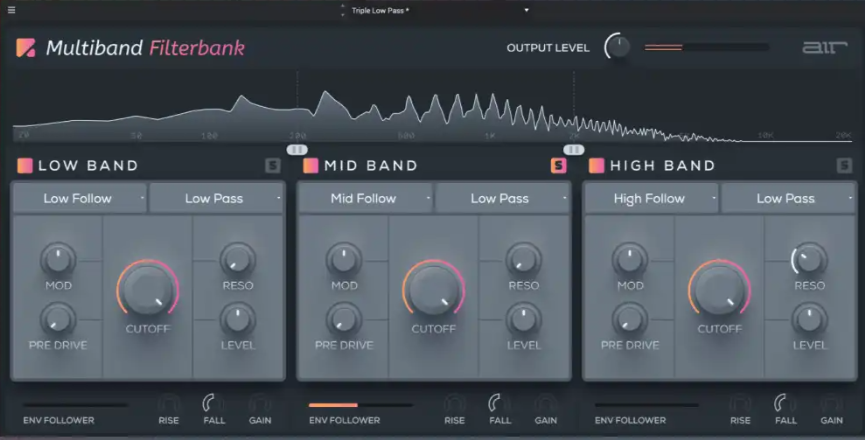Image resolution: width=865 pixels, height=440 pixels.
Task: Open the Low Follow modulation dropdown
Action: (79, 198)
